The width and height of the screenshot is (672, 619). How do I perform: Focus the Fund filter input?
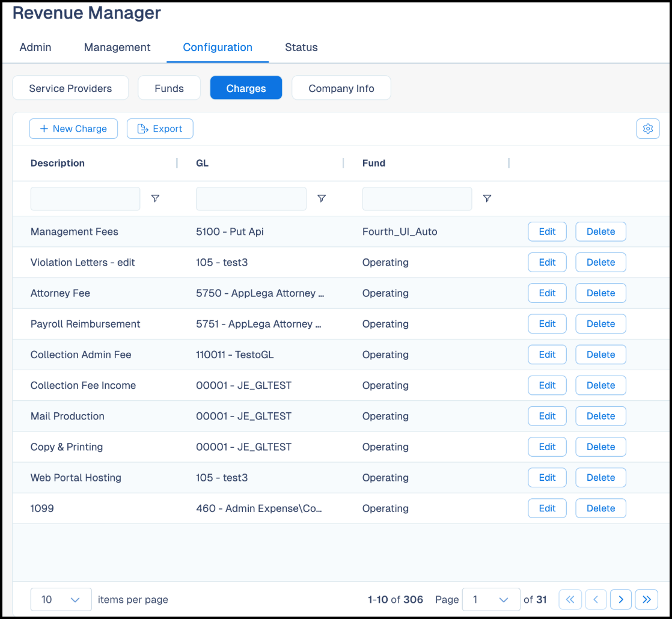pos(417,198)
